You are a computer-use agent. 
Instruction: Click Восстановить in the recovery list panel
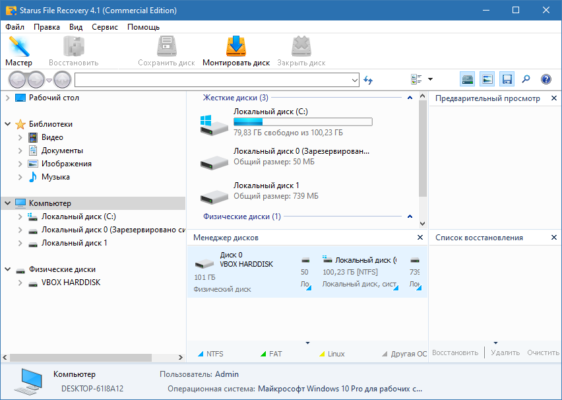pyautogui.click(x=455, y=353)
